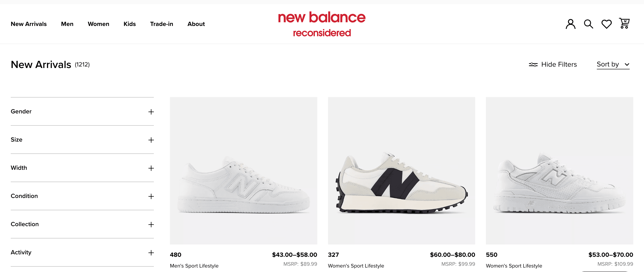Open the wishlist heart icon
Viewport: 644px width, 272px height.
[x=606, y=24]
